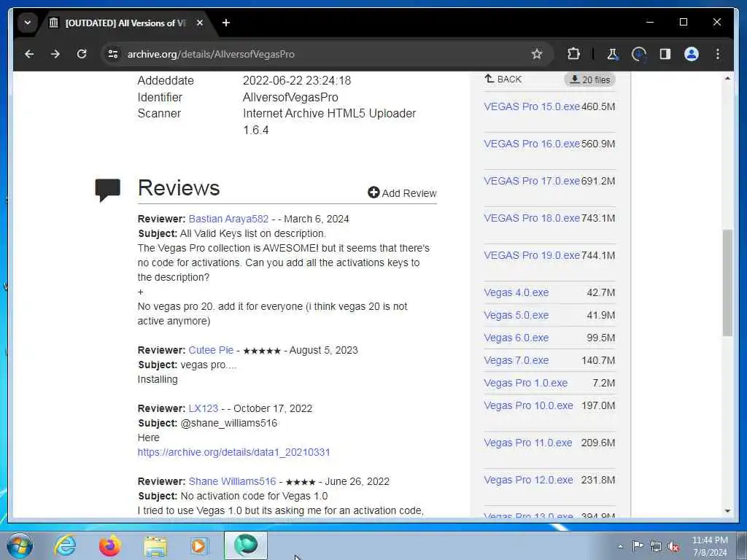Open the taskbar clock showing 11:44 PM
The image size is (747, 560).
pos(710,546)
